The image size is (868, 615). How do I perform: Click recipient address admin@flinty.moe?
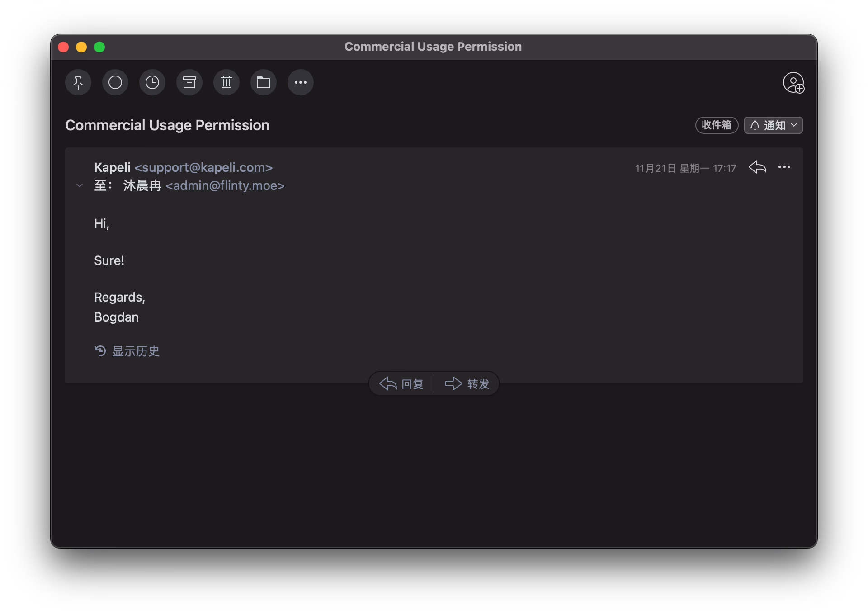coord(225,186)
